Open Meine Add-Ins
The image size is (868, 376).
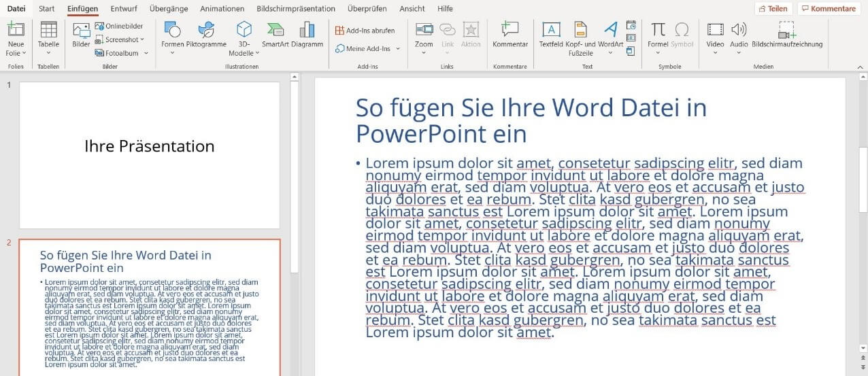(363, 48)
